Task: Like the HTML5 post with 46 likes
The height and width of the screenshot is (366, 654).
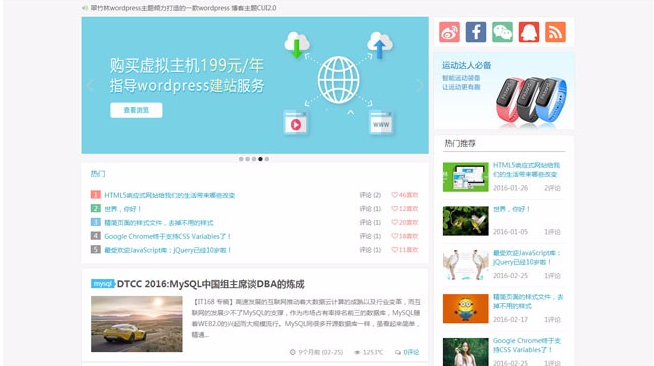Action: tap(405, 195)
